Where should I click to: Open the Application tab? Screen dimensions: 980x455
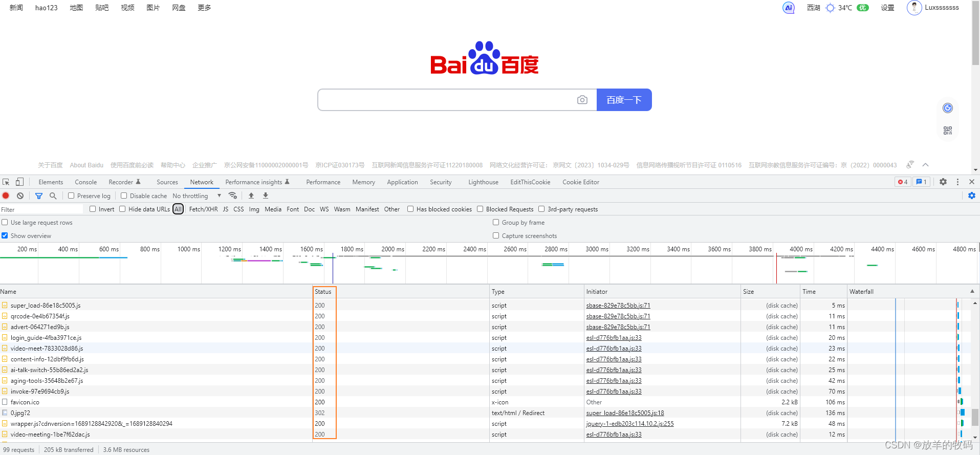click(x=402, y=182)
